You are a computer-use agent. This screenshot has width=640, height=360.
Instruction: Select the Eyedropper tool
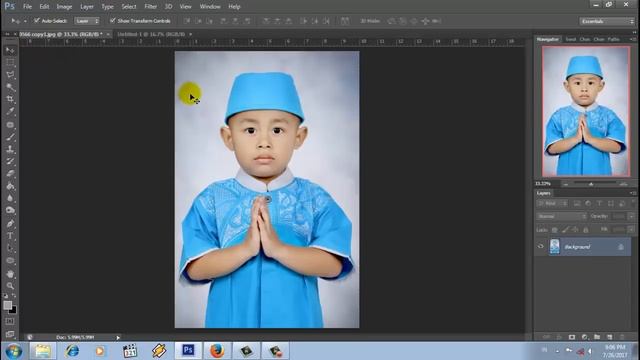click(10, 111)
